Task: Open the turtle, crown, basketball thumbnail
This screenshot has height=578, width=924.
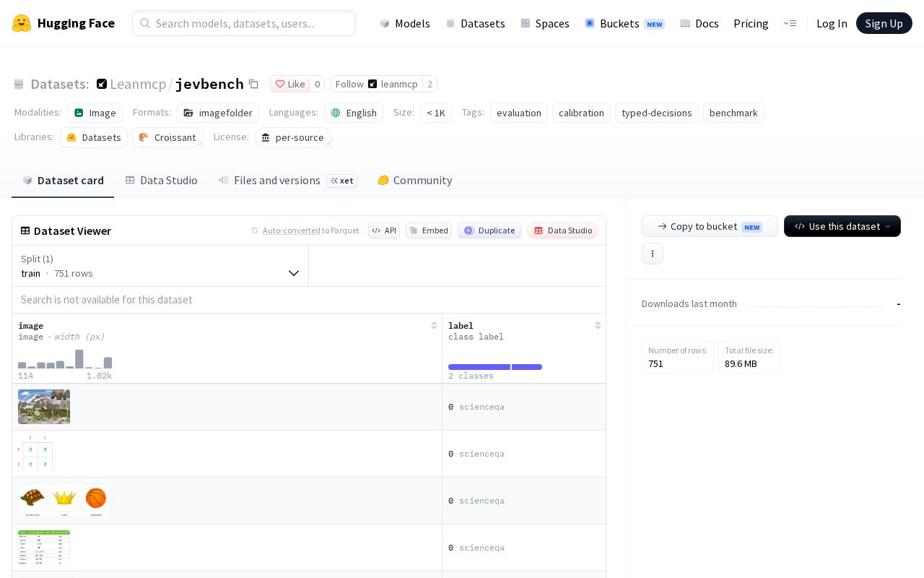Action: pos(64,501)
